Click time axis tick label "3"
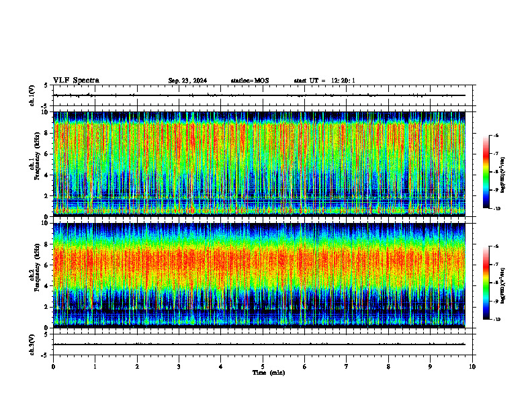The image size is (532, 411). click(x=179, y=367)
